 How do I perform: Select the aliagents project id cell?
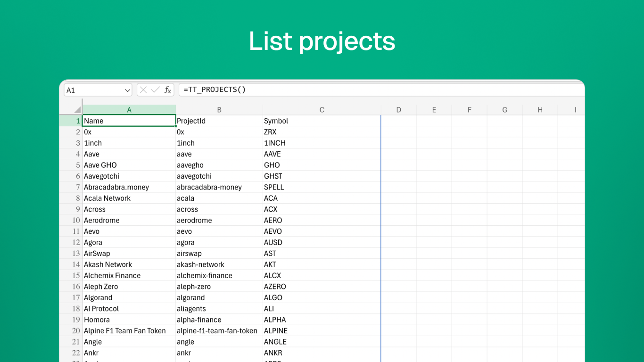pyautogui.click(x=219, y=309)
